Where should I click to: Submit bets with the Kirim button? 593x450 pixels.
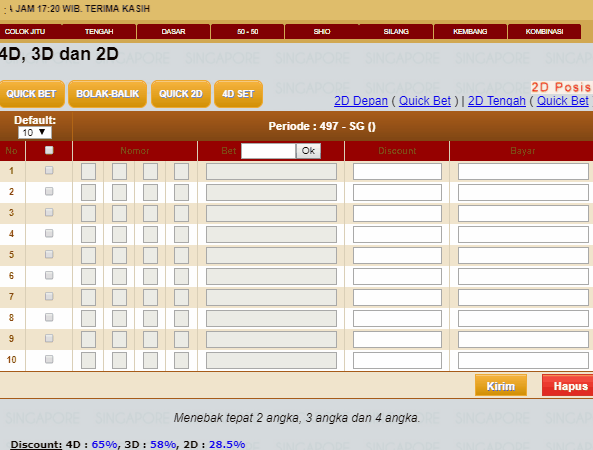click(501, 386)
